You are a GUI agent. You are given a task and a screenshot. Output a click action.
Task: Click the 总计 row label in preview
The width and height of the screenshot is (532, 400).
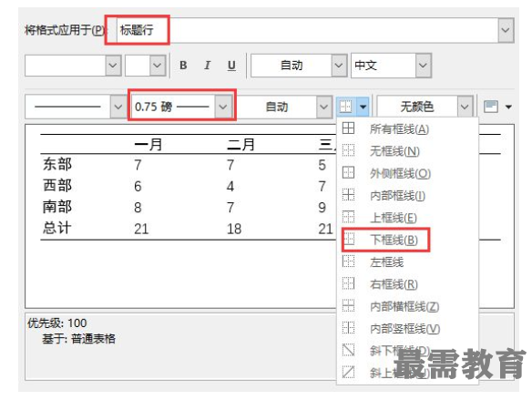point(57,228)
